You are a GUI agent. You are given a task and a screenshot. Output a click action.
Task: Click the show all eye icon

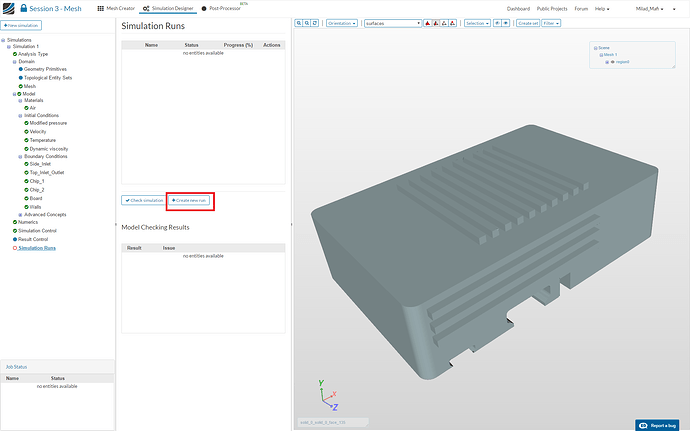click(506, 23)
